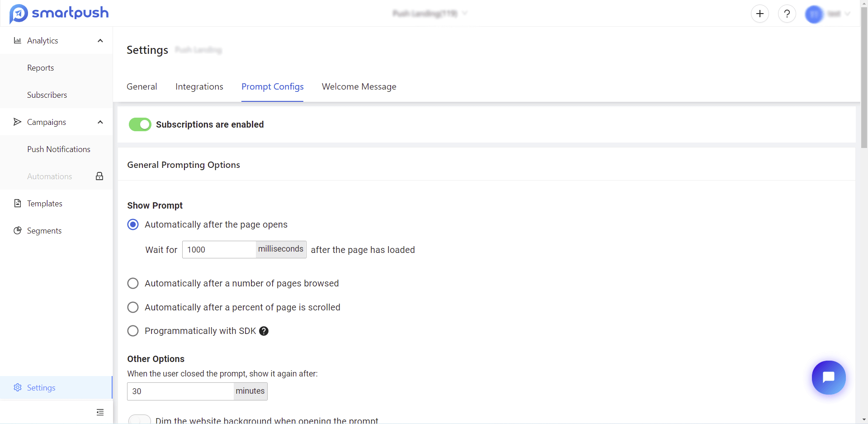Click the smartpush logo icon
The image size is (868, 424).
click(19, 14)
